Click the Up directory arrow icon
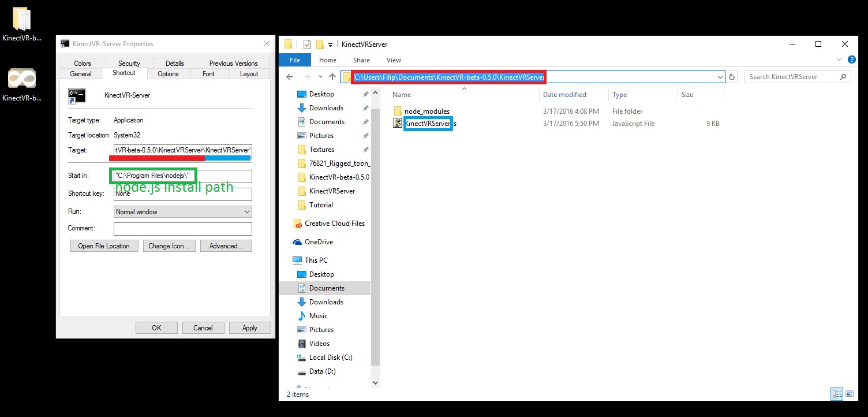 coord(332,77)
